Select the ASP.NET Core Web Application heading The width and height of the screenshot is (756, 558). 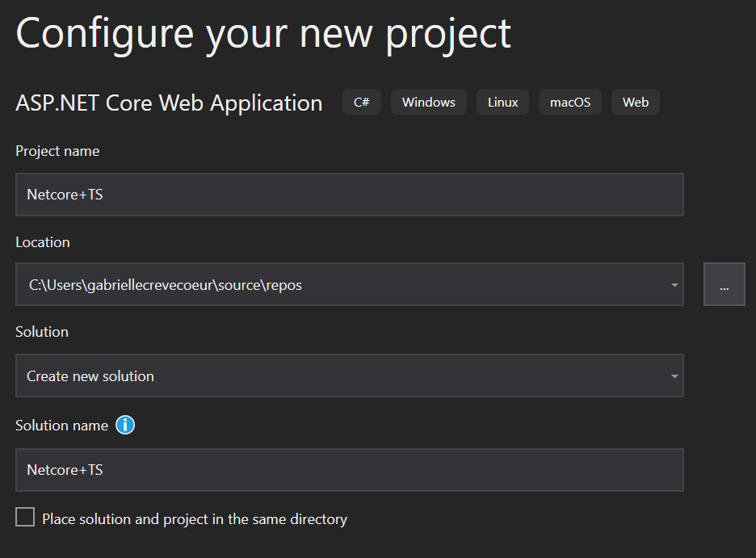pyautogui.click(x=168, y=102)
